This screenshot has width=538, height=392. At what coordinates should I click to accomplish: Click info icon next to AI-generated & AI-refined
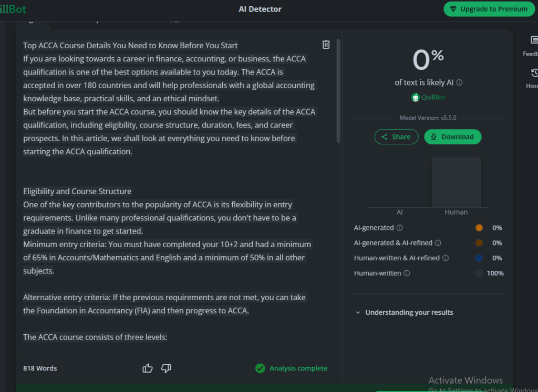[x=438, y=243]
